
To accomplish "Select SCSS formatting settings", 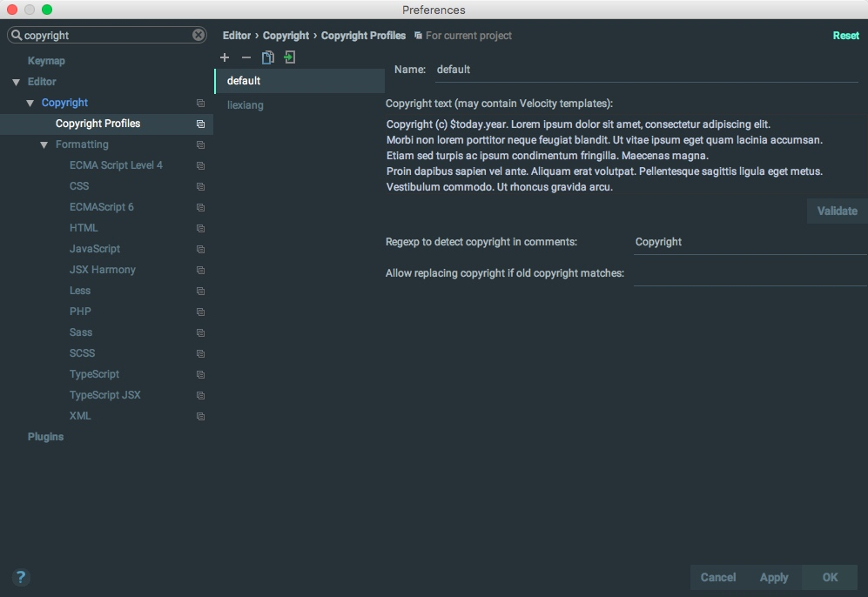I will (x=82, y=353).
